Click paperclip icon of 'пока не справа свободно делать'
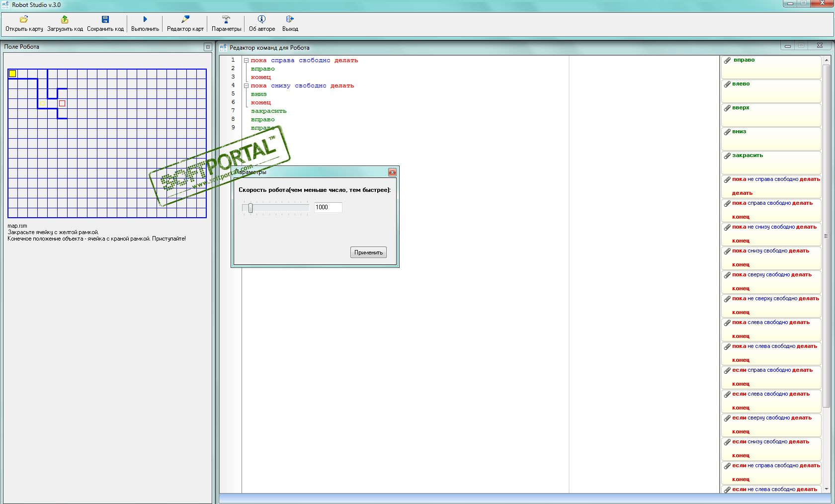 [x=727, y=180]
